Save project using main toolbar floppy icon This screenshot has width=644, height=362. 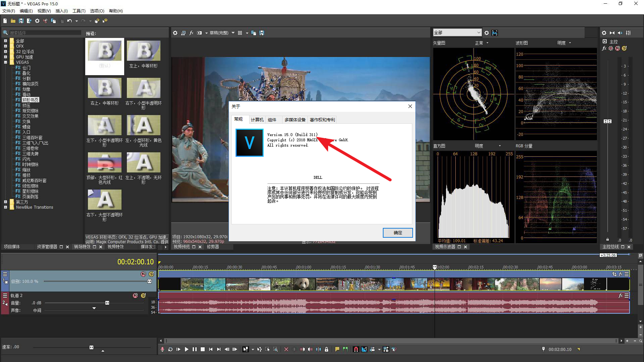(21, 21)
